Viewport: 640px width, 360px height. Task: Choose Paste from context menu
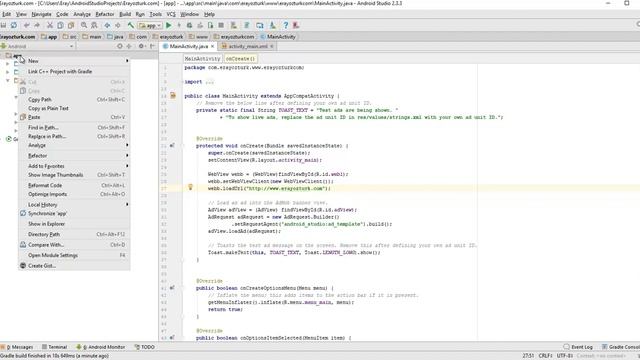point(74,117)
